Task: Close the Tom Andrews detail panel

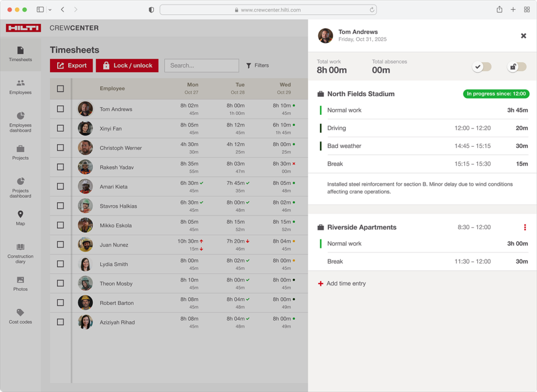Action: [x=523, y=36]
